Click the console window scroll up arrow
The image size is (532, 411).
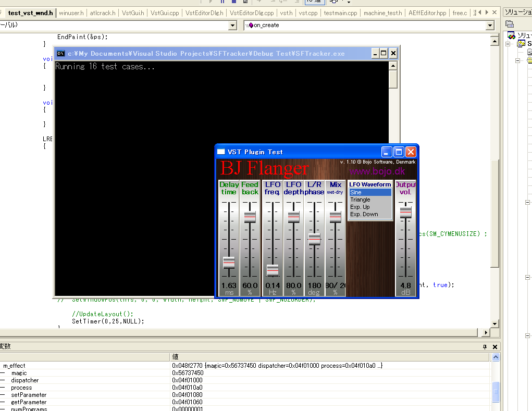(x=393, y=65)
